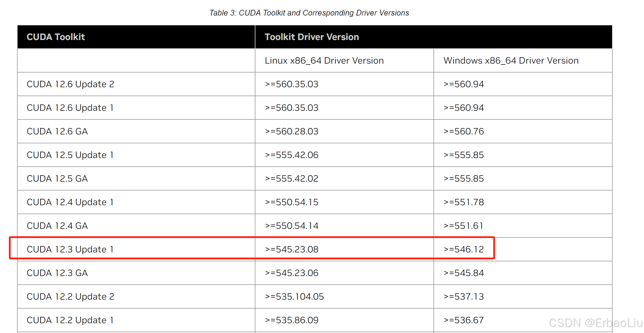
Task: Select the >=535.104.05 value
Action: (x=294, y=296)
